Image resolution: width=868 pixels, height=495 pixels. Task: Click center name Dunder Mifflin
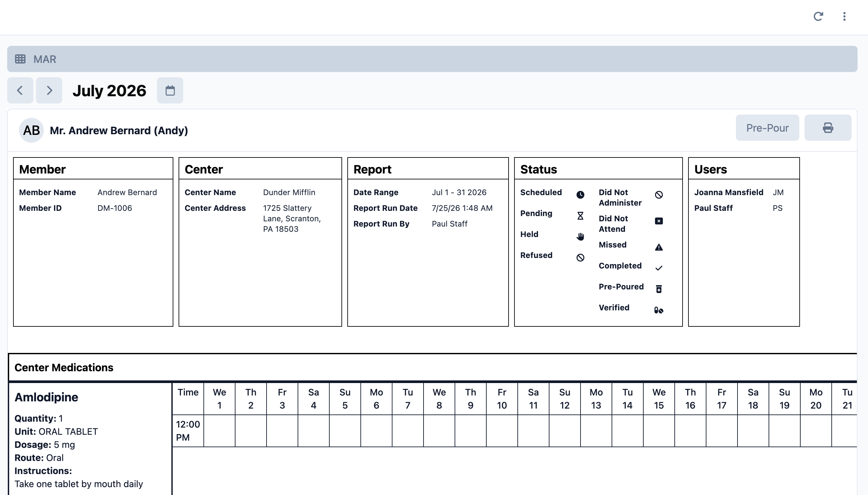click(x=289, y=192)
